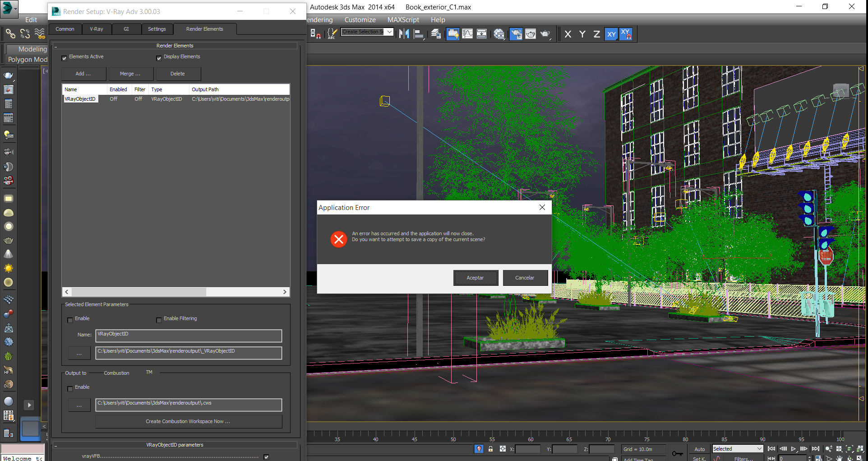Click the teapot render icon in left toolbar

9,75
